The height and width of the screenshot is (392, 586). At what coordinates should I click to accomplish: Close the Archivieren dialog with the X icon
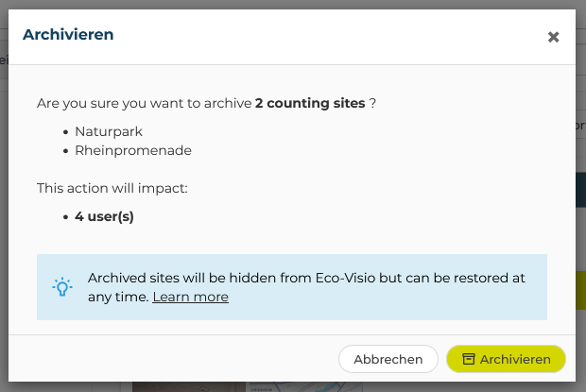(553, 37)
